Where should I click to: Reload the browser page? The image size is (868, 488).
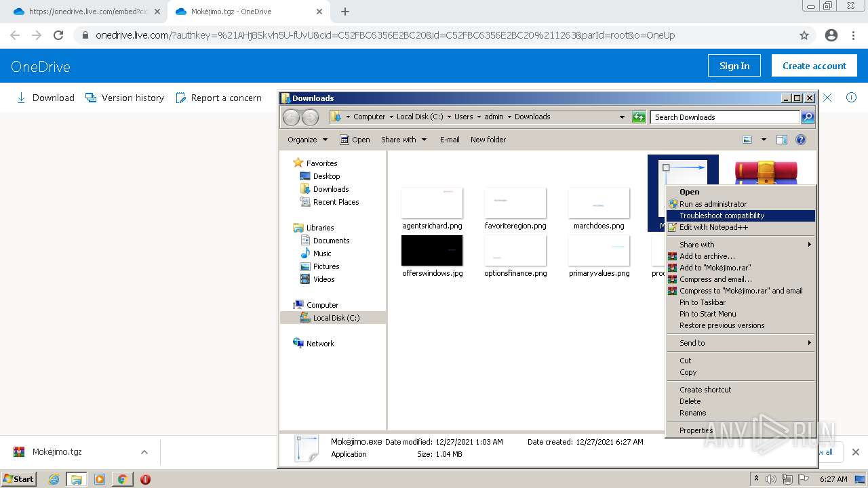(58, 35)
